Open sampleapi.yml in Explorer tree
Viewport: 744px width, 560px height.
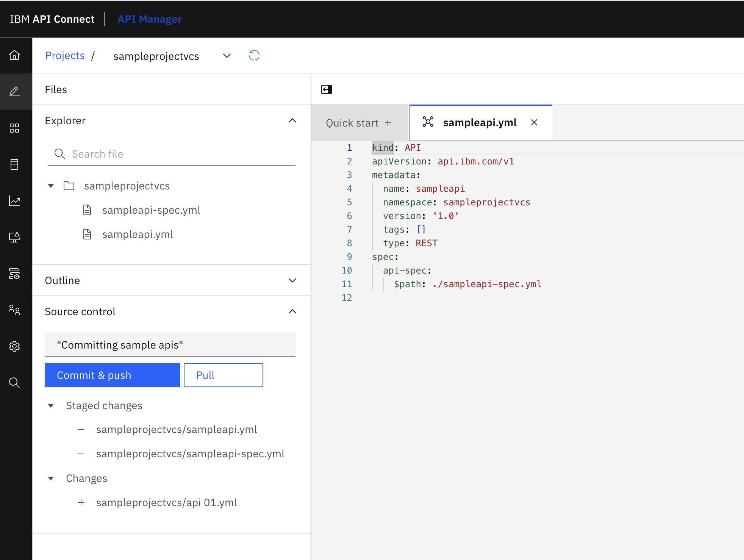[138, 234]
